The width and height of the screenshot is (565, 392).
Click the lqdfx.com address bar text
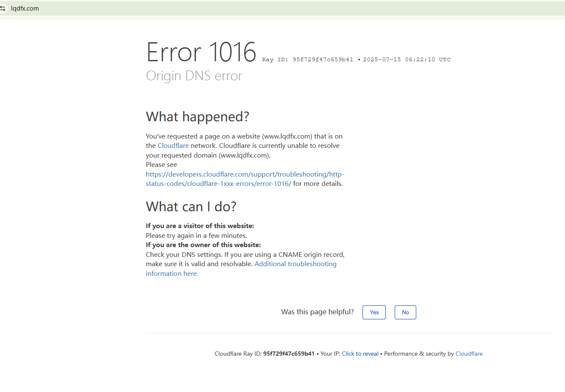(25, 8)
